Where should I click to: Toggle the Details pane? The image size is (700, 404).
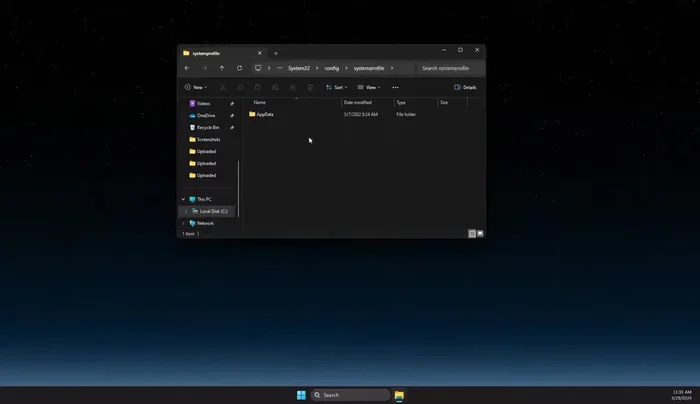(465, 87)
